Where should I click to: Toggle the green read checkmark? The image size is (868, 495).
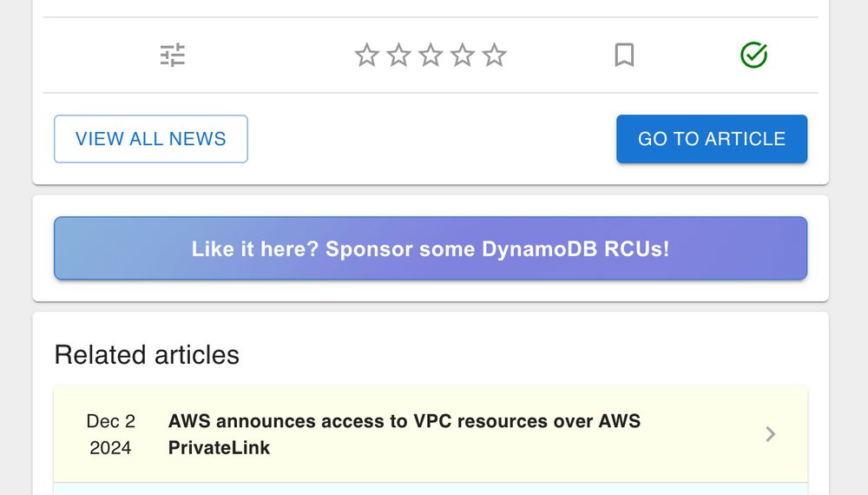(753, 56)
